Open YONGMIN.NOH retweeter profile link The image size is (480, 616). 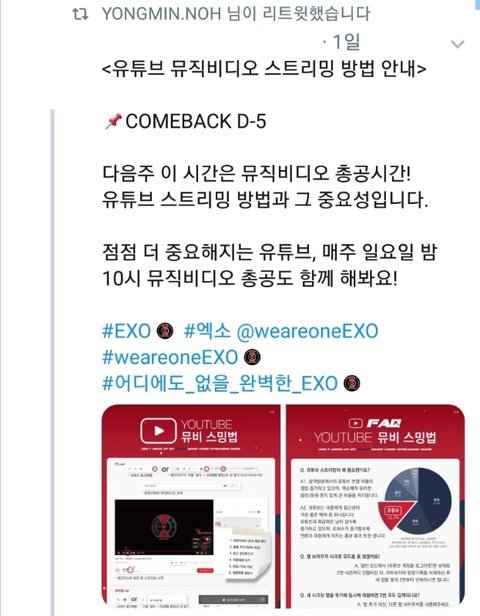coord(161,14)
